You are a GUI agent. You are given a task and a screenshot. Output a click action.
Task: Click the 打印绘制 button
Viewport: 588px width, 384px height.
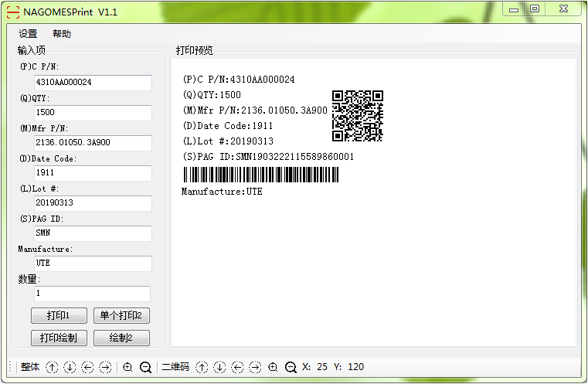pyautogui.click(x=58, y=338)
